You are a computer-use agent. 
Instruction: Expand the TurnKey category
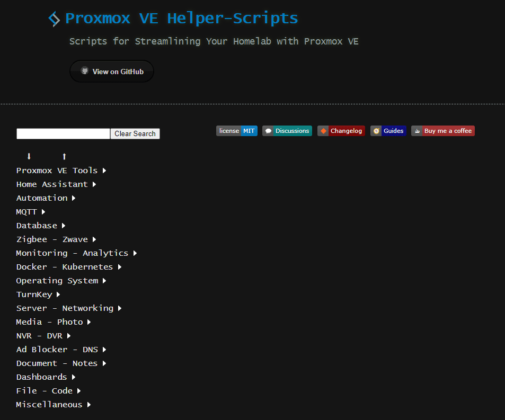click(x=38, y=294)
